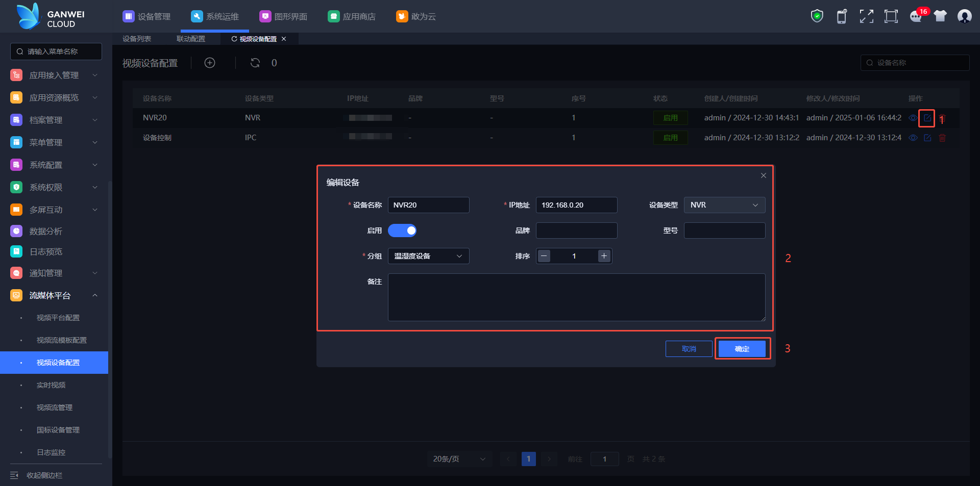Click the refresh icon beside the counter
Screen dimensions: 980x486
click(255, 63)
